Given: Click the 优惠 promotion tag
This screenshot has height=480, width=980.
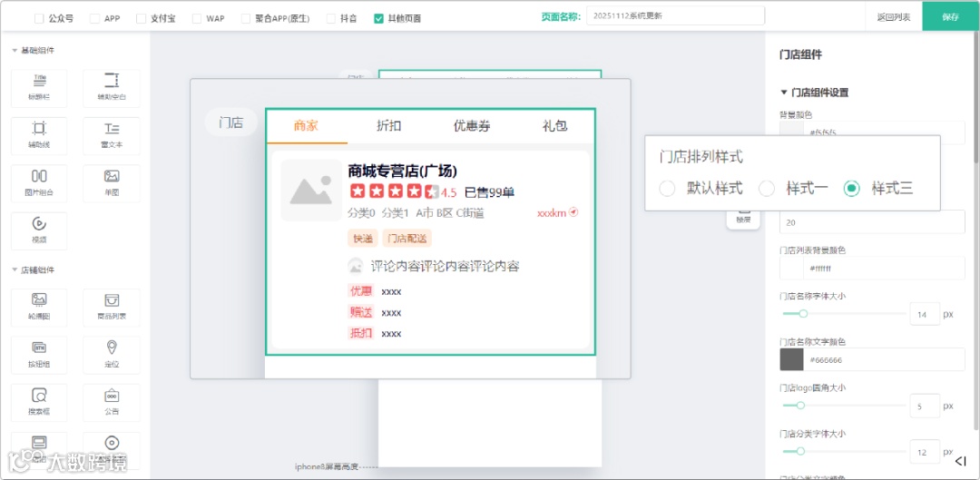Looking at the screenshot, I should (x=360, y=291).
